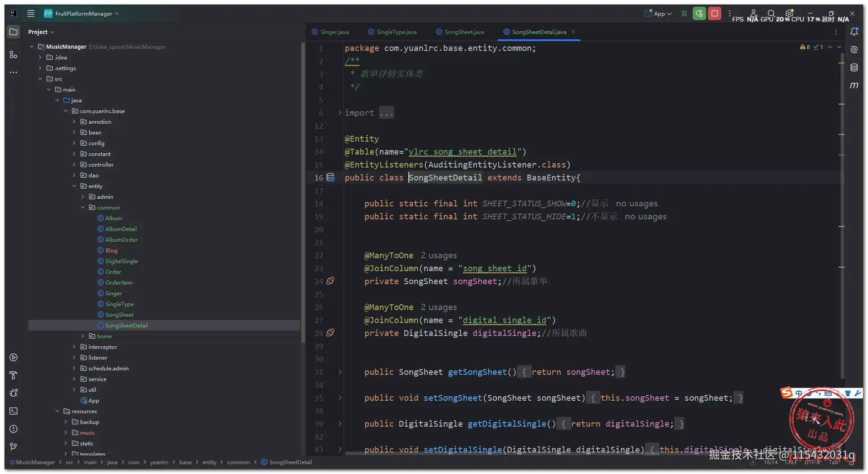
Task: Collapse the src folder
Action: pos(40,79)
